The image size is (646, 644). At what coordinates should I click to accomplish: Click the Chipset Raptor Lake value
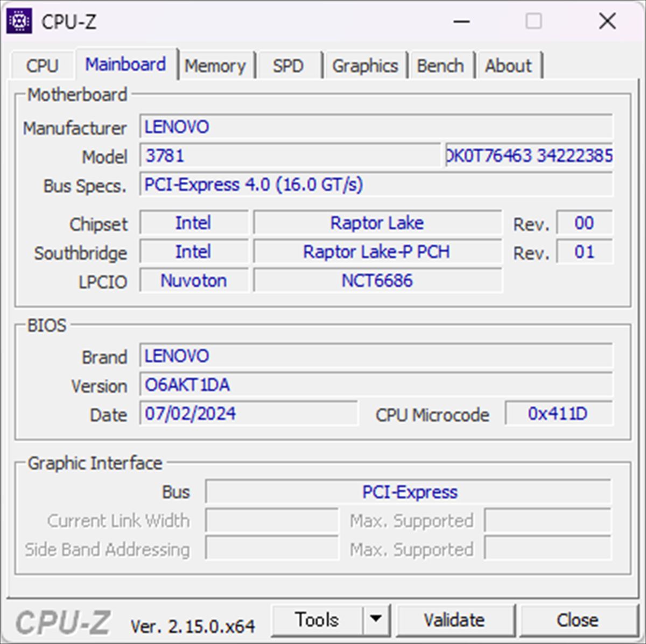377,223
